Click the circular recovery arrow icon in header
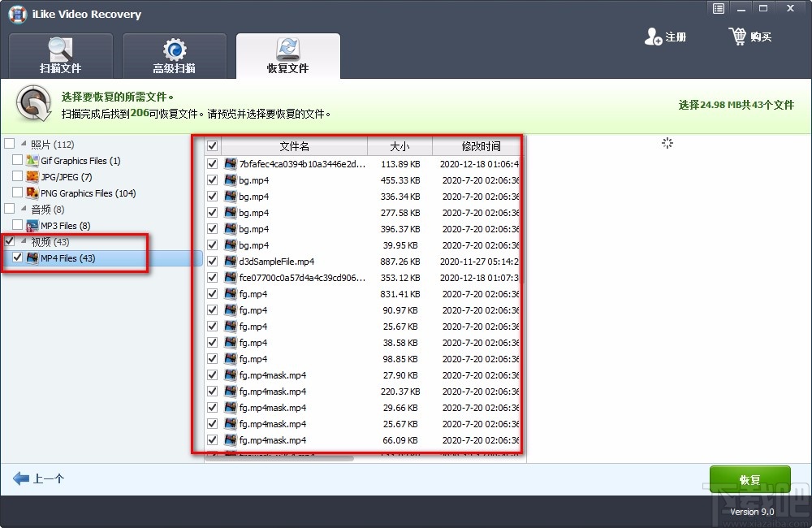The height and width of the screenshot is (528, 812). tap(32, 103)
